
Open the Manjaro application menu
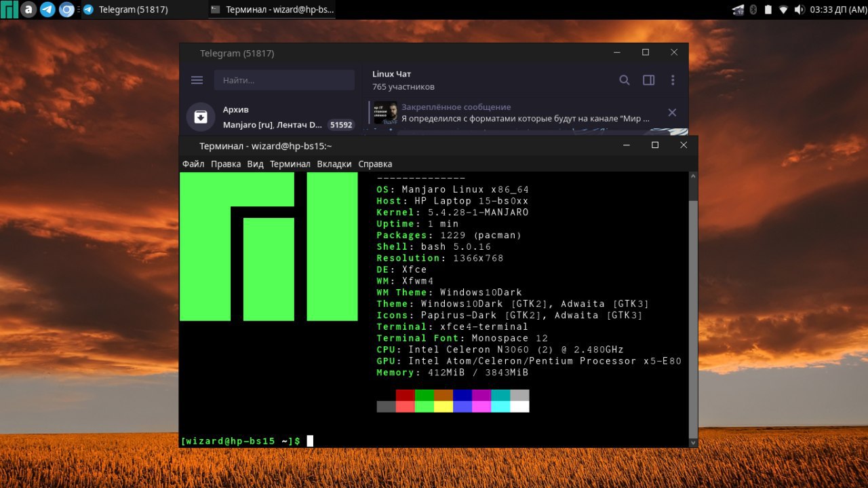tap(9, 10)
